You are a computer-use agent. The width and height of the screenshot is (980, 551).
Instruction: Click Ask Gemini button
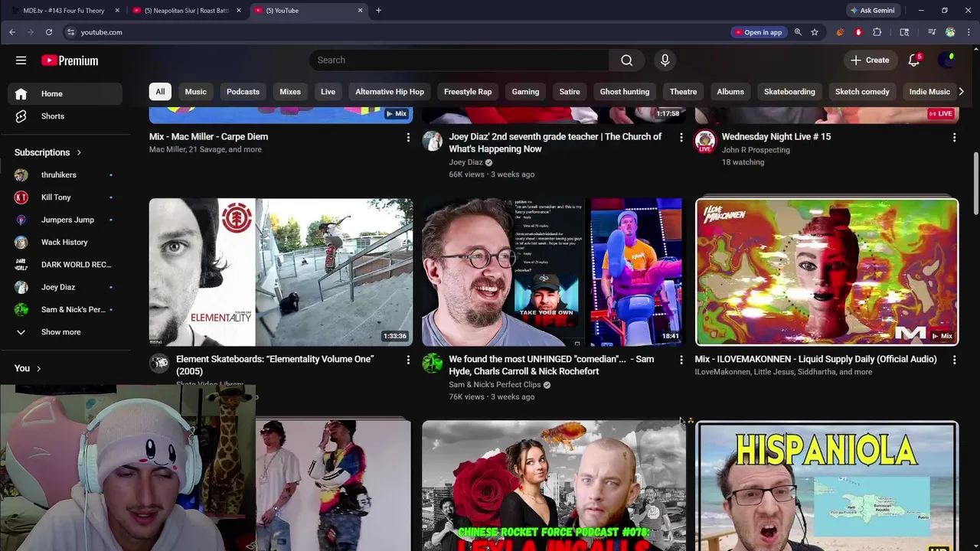tap(872, 11)
